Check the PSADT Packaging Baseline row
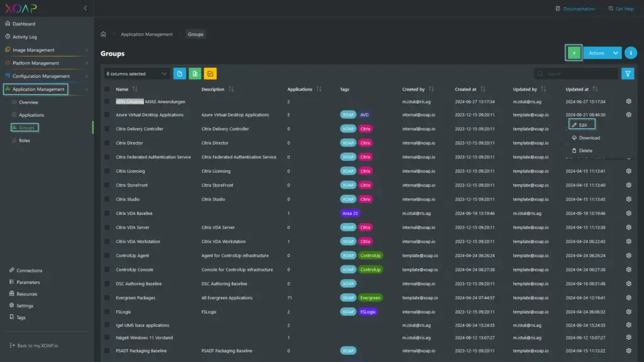The width and height of the screenshot is (644, 362). point(107,351)
